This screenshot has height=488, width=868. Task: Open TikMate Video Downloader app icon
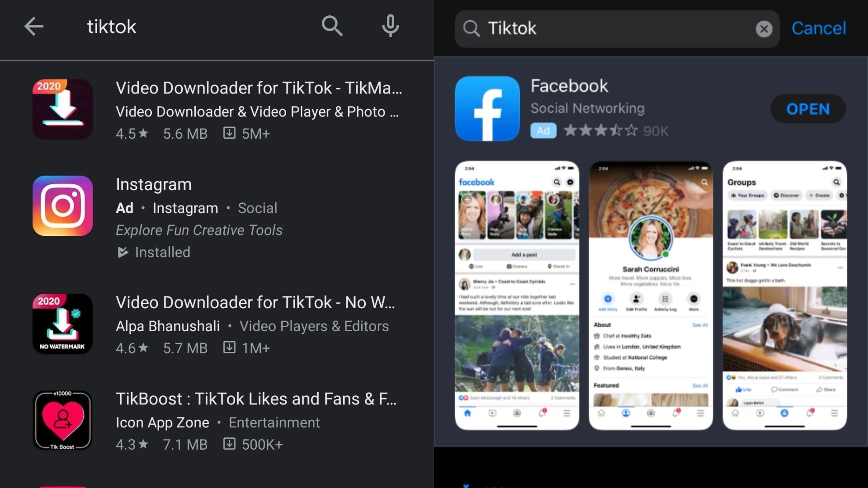coord(62,109)
